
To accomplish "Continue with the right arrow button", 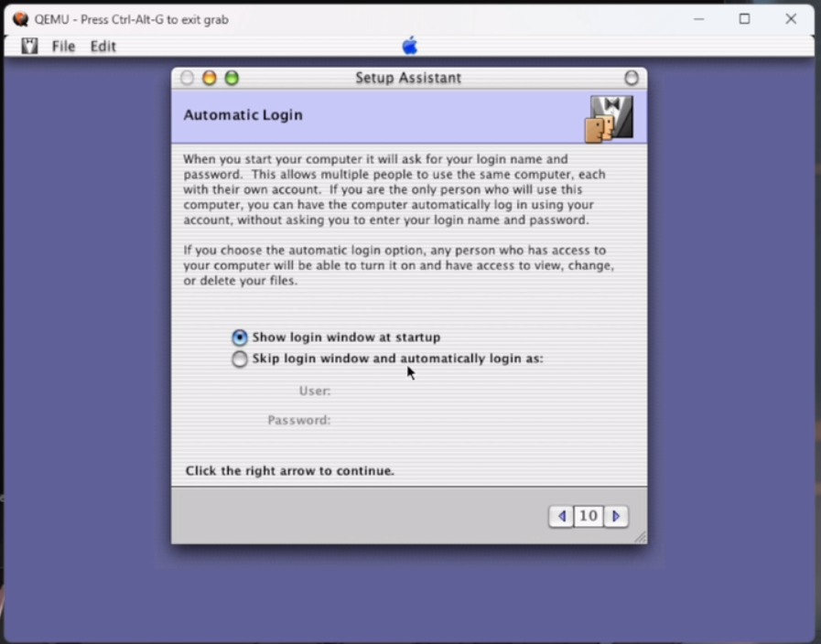I will (x=616, y=517).
